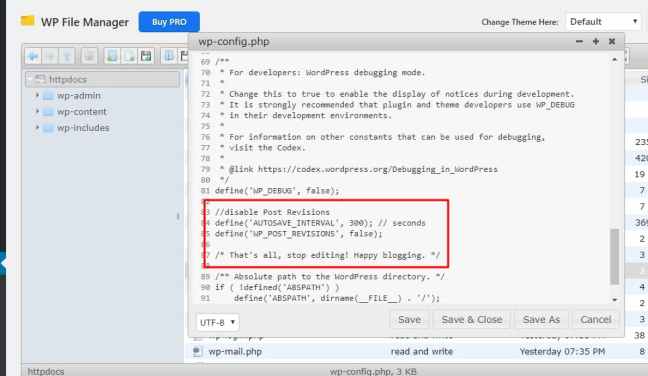Click in the define('WP_DEBUG', false); line
Image resolution: width=648 pixels, height=376 pixels.
(x=277, y=191)
